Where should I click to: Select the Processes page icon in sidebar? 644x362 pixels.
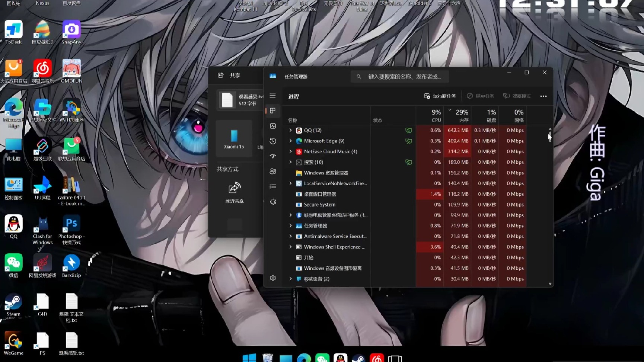point(272,111)
